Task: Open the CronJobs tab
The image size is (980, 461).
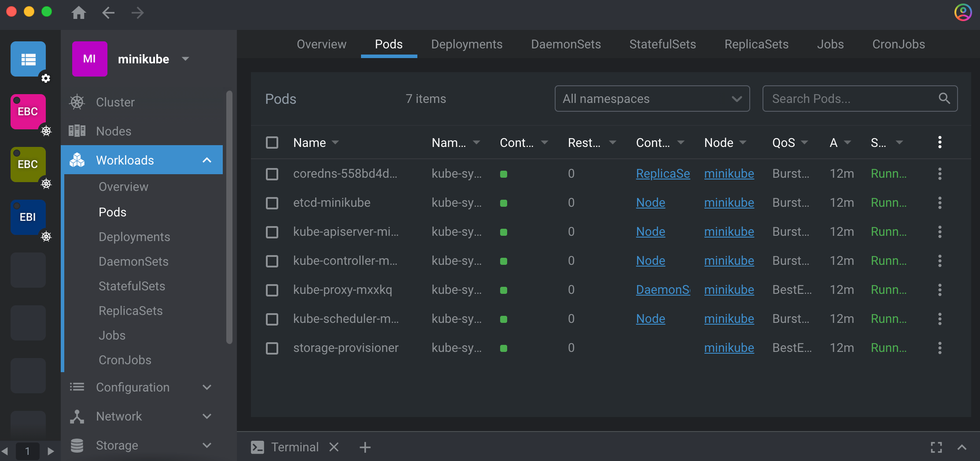Action: [x=898, y=44]
